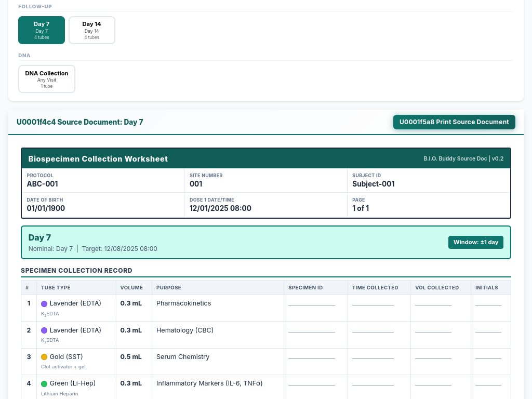Image resolution: width=532 pixels, height=399 pixels.
Task: Click the Green Li-Hep tube color dot
Action: pyautogui.click(x=44, y=383)
